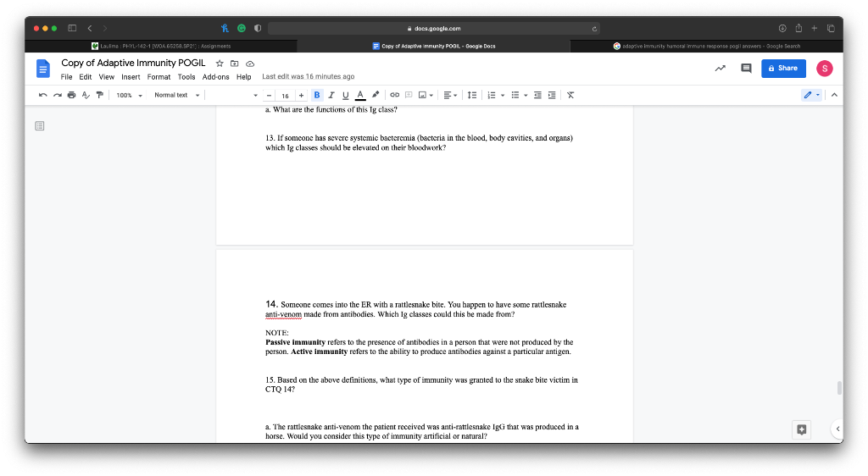Open the Tools menu
This screenshot has height=476, width=868.
186,77
